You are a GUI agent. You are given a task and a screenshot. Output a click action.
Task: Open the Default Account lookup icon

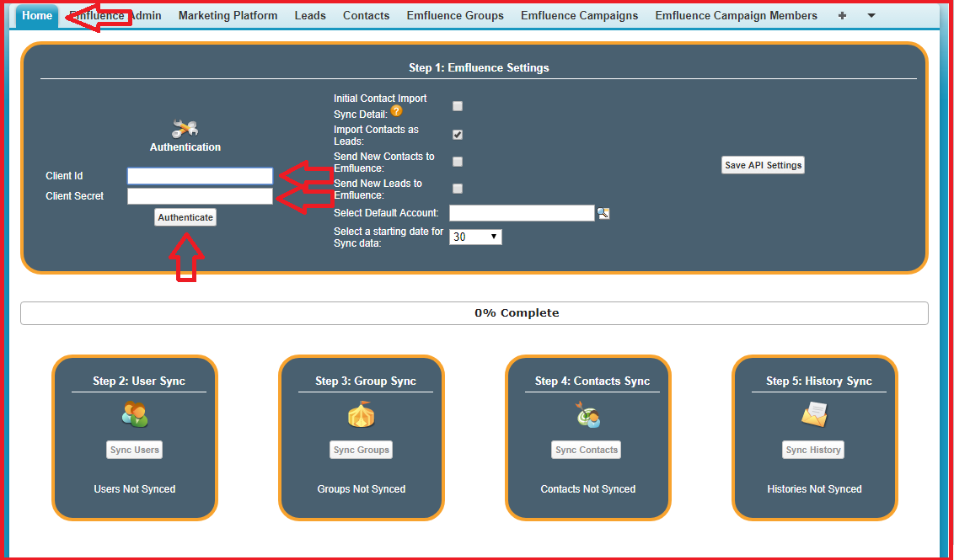tap(603, 214)
